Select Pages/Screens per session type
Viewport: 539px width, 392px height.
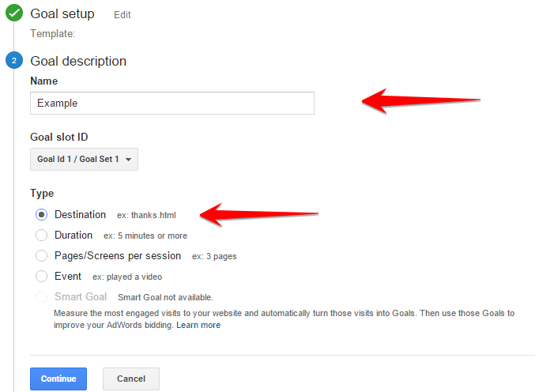point(42,256)
